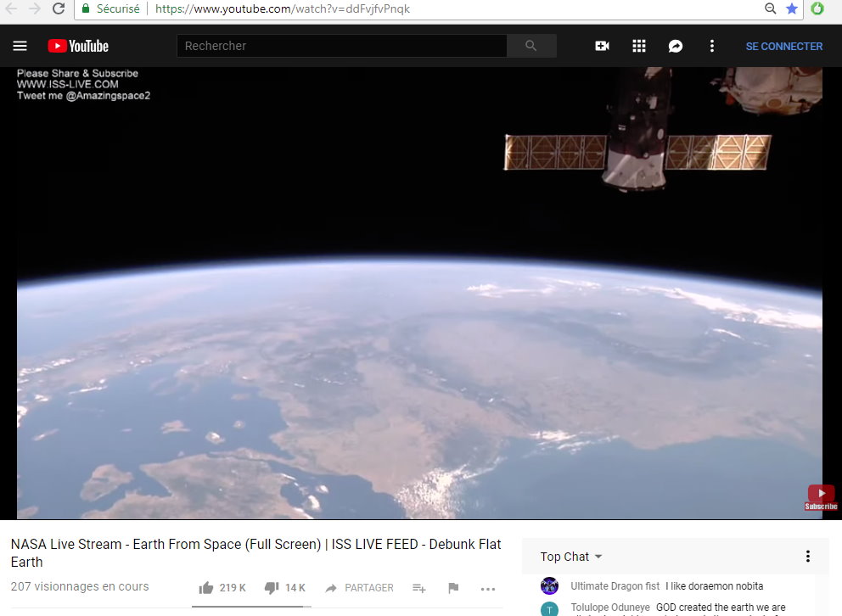Click 'I like doraemon nobita' chat message

(714, 586)
